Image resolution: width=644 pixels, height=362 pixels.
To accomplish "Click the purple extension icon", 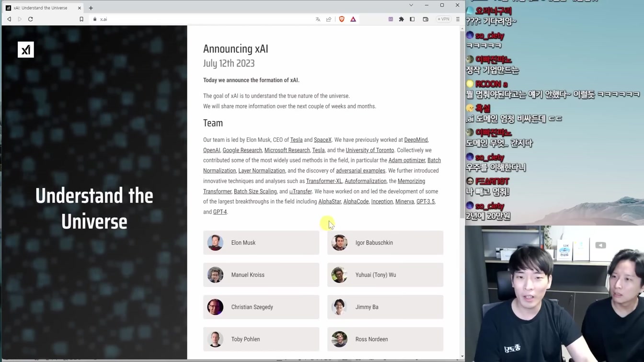I will click(391, 19).
